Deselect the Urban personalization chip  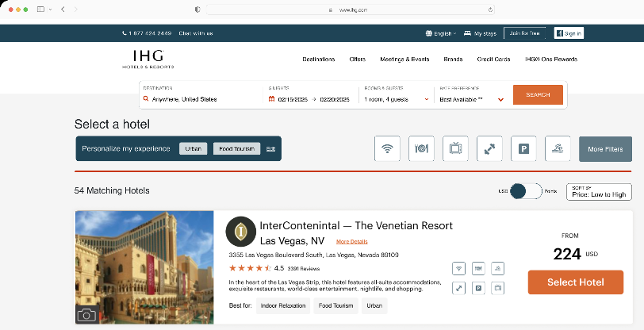tap(193, 149)
